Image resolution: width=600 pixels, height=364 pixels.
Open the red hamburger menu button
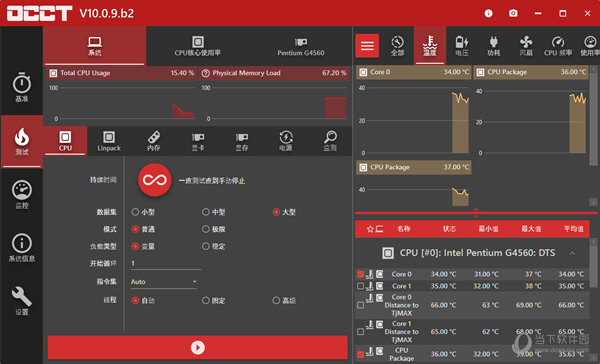coord(367,46)
